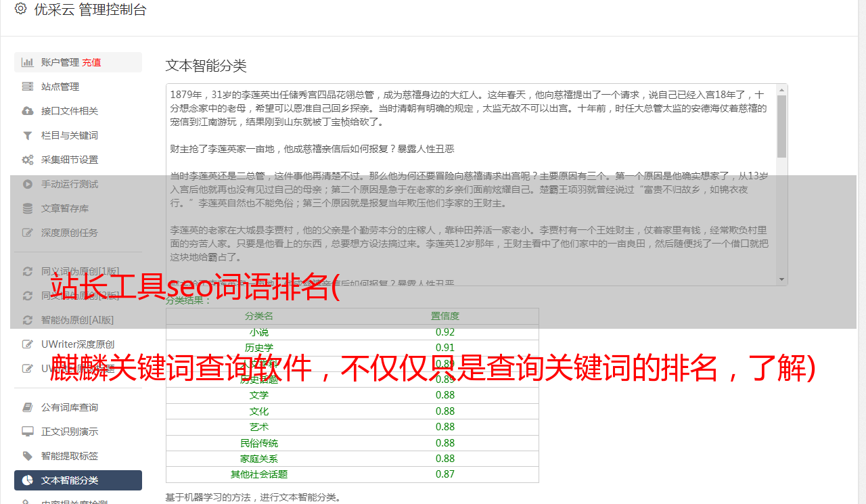Click the 0.91 confidence value
The width and height of the screenshot is (866, 504).
pos(445,348)
